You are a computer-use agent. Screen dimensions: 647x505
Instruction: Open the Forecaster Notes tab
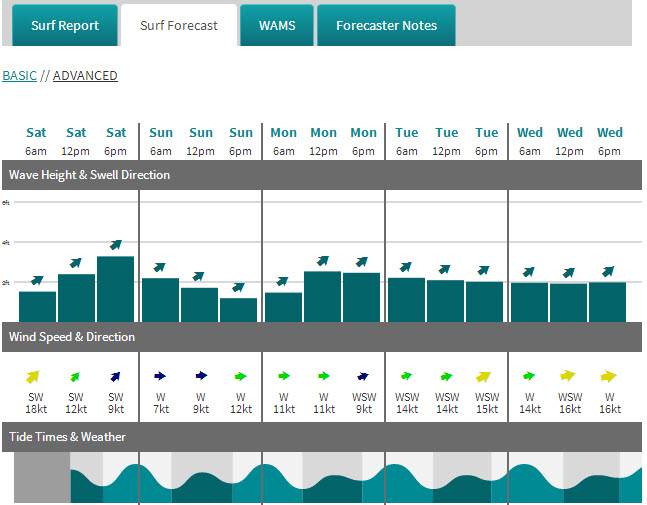[x=386, y=26]
